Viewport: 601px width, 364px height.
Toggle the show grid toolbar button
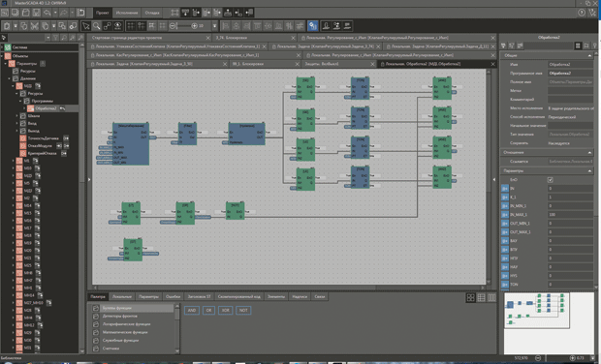[x=131, y=26]
